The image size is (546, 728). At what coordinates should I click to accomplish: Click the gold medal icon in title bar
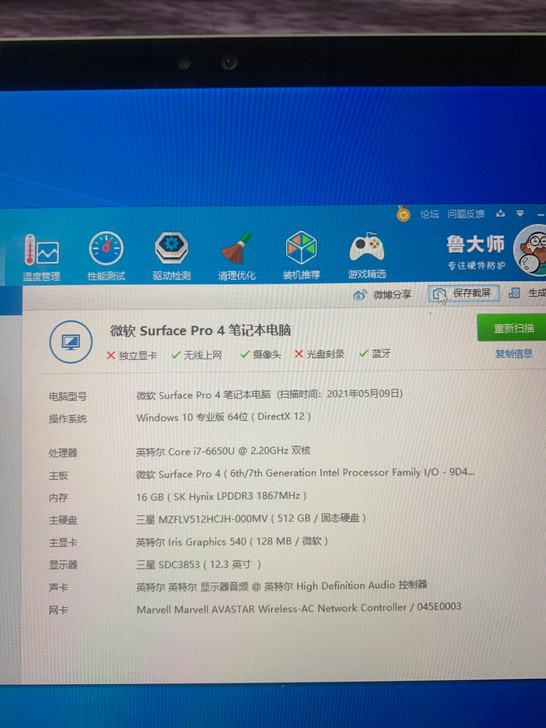(403, 214)
